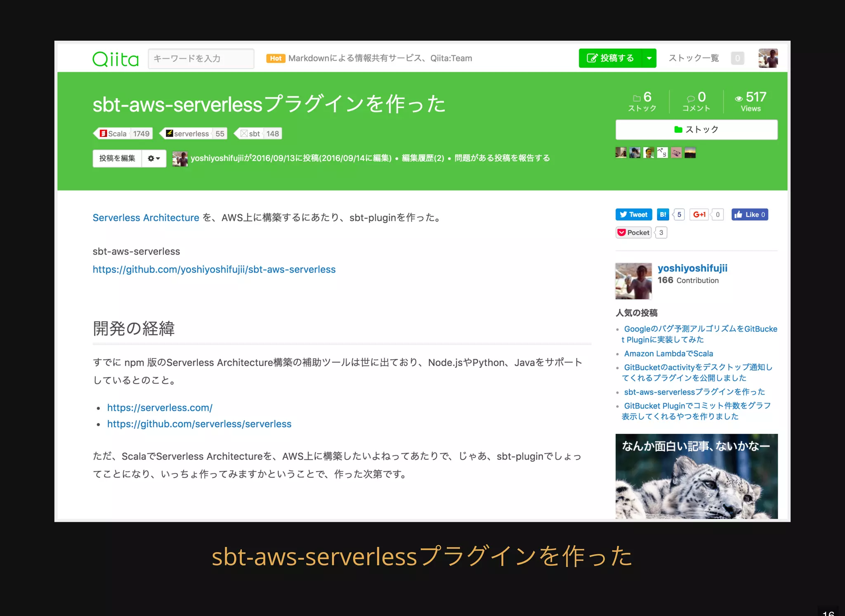
Task: Click the Facebook Like button
Action: point(750,214)
